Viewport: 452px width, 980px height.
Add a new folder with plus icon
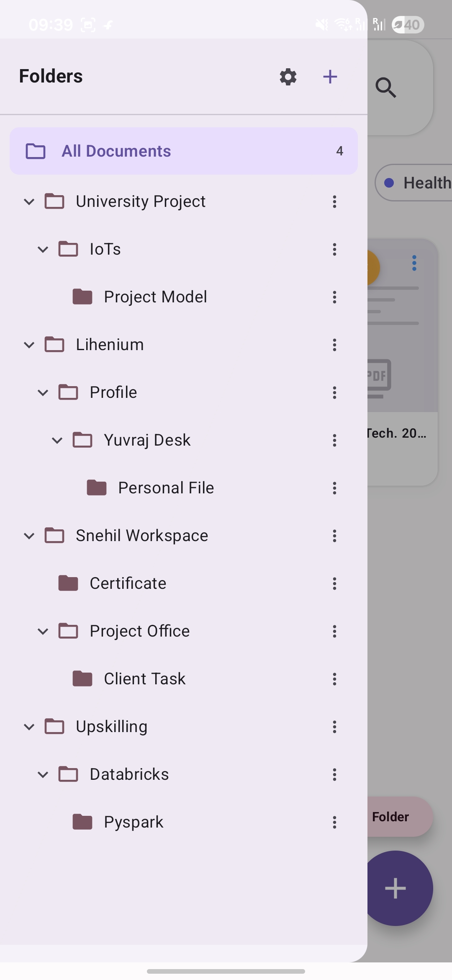click(x=330, y=77)
